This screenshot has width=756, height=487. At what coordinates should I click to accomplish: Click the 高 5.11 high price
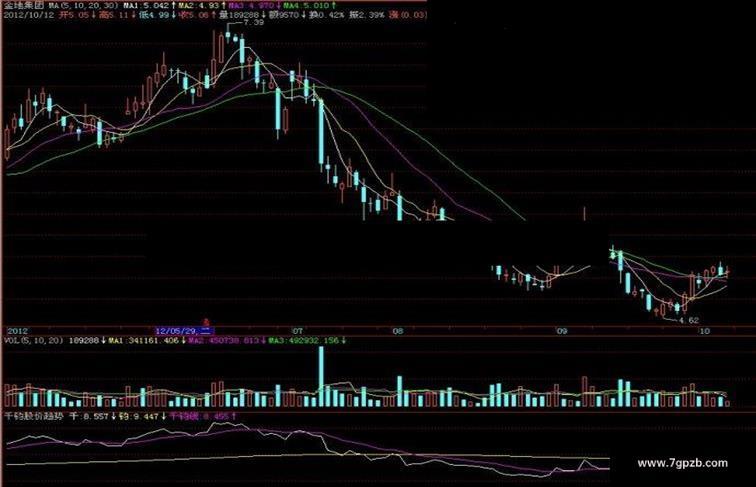click(x=116, y=15)
